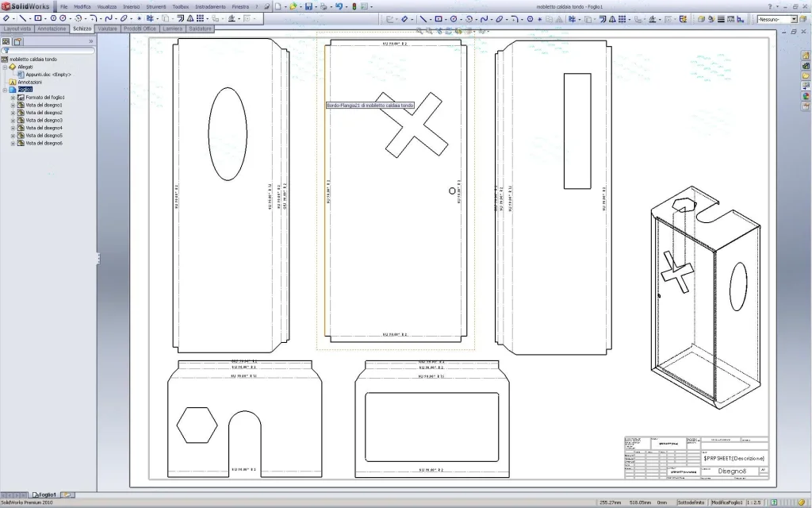Click the Add Sheet icon beside Foglio1 tab
This screenshot has width=812, height=508.
tap(68, 495)
